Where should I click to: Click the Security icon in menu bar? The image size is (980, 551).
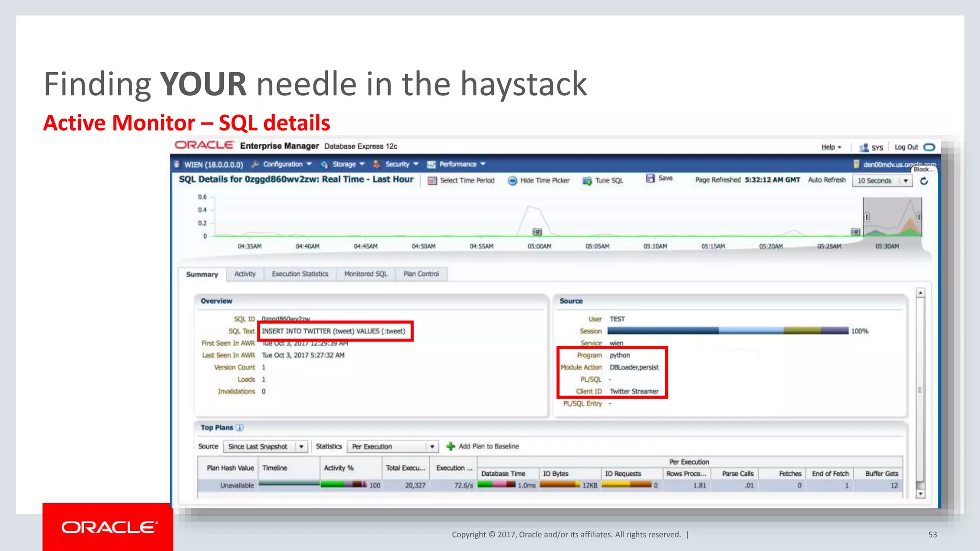[x=377, y=164]
